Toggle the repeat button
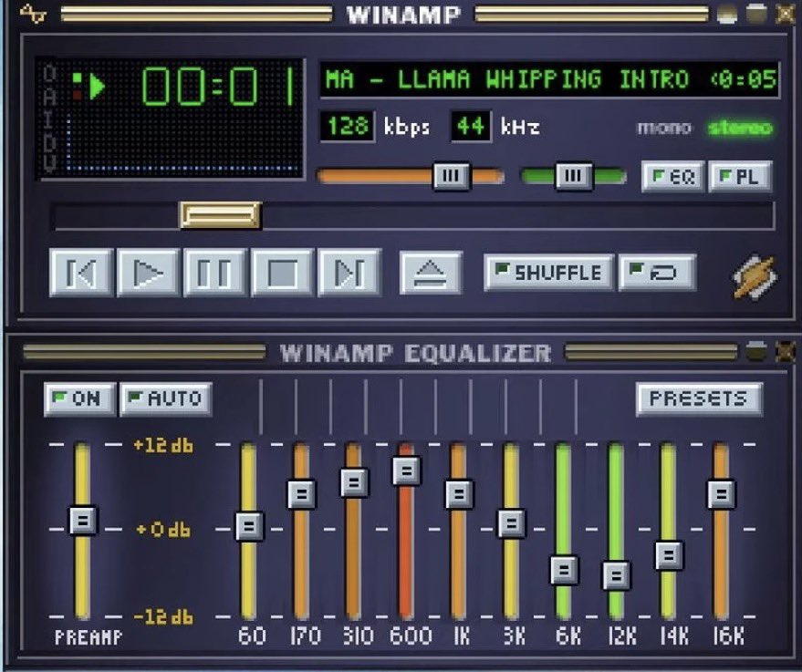This screenshot has width=802, height=672. coord(657,273)
